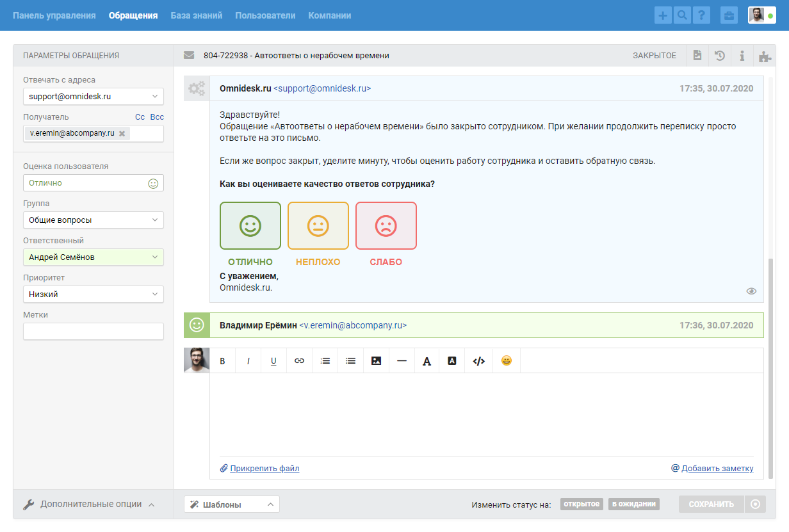Set status to открытое

(582, 504)
